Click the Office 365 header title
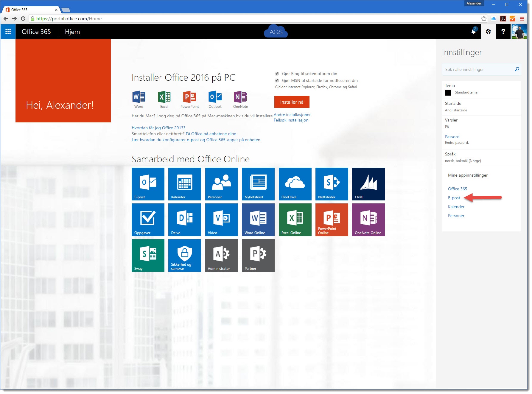Screen dimensions: 532x394 [x=36, y=32]
